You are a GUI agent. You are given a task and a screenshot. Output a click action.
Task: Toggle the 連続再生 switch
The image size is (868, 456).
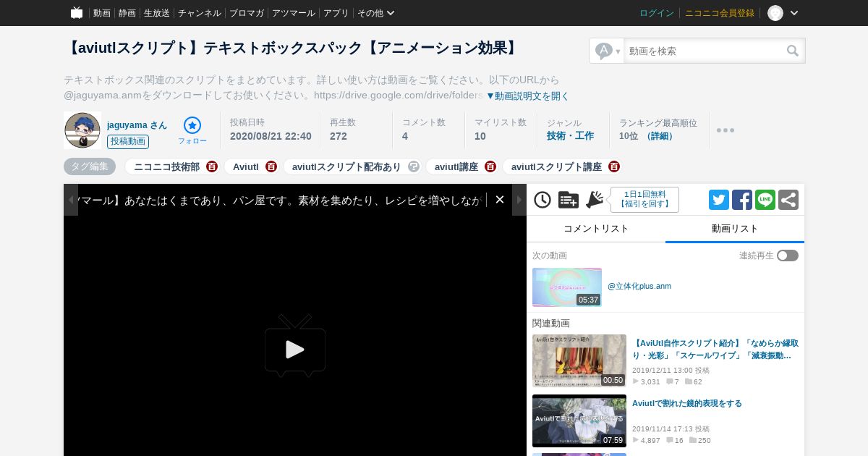(788, 256)
